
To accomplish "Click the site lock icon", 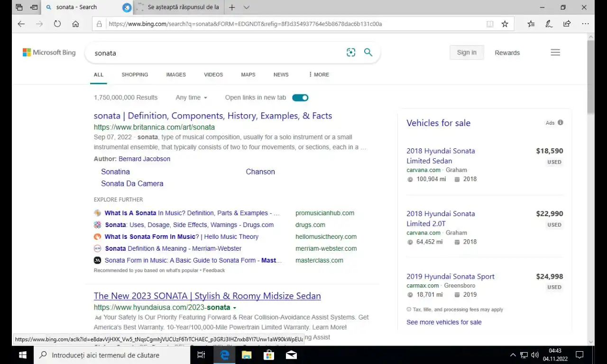I will pyautogui.click(x=99, y=24).
